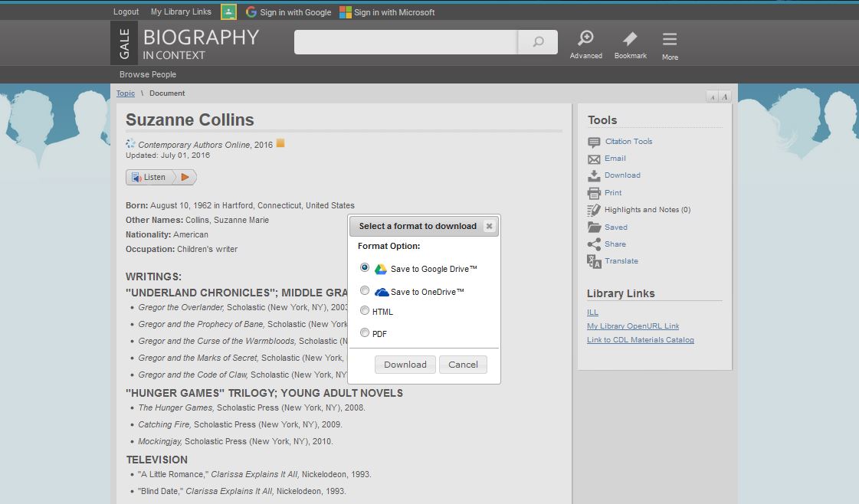Screen dimensions: 859x504
Task: Choose the HTML format option
Action: coord(365,311)
